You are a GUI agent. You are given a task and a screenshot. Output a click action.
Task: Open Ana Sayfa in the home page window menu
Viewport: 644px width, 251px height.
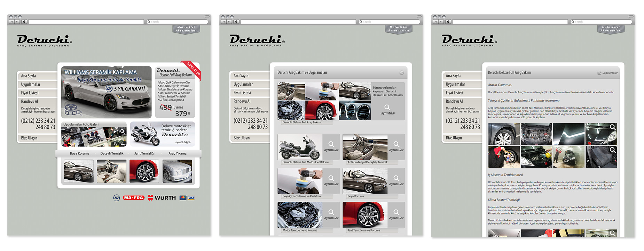coord(38,76)
